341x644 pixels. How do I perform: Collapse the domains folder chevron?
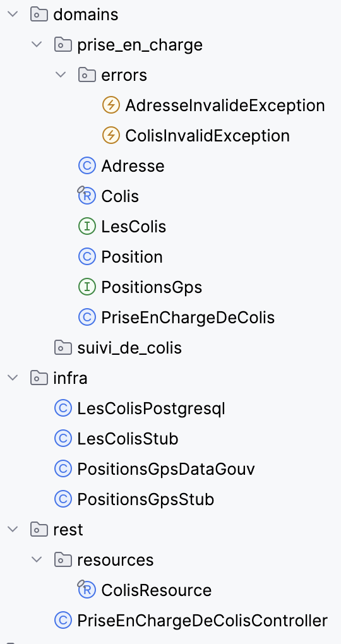click(13, 14)
